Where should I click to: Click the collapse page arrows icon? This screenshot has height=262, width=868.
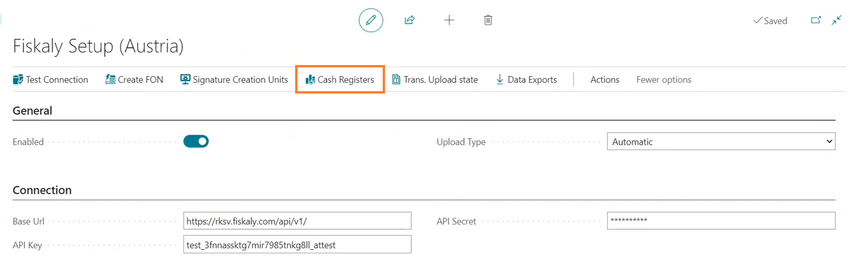[x=837, y=20]
